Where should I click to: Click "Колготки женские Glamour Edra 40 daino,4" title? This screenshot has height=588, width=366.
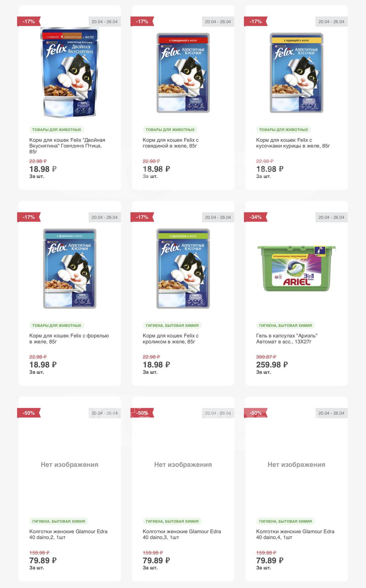click(x=295, y=534)
